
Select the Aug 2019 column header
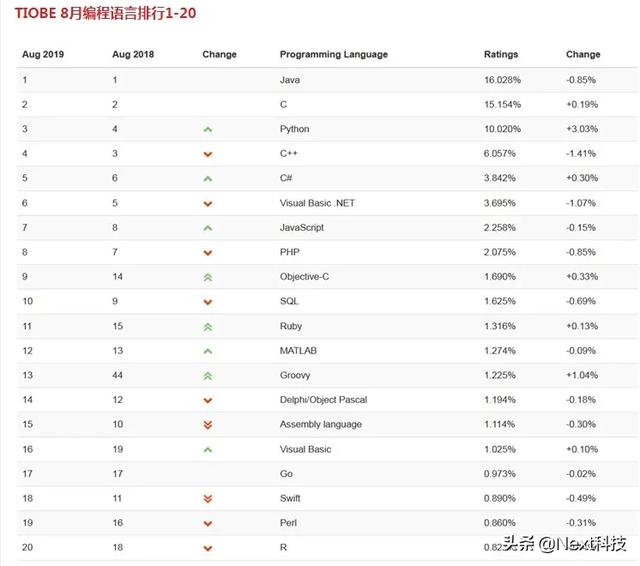click(x=43, y=54)
